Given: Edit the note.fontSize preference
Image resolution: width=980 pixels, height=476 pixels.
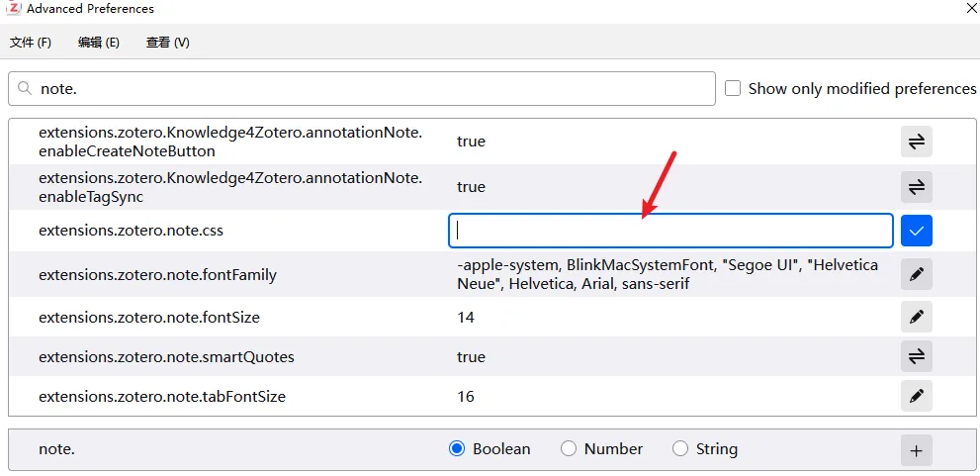Looking at the screenshot, I should point(917,317).
